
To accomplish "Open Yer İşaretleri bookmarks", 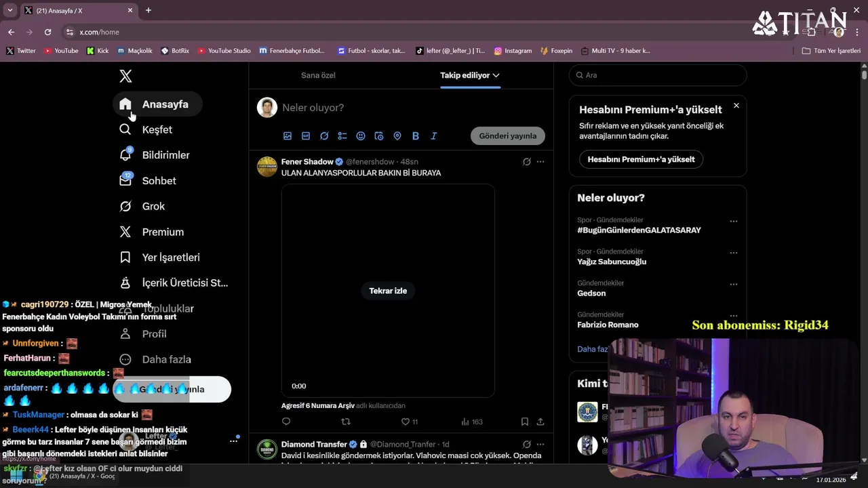I will (x=160, y=258).
